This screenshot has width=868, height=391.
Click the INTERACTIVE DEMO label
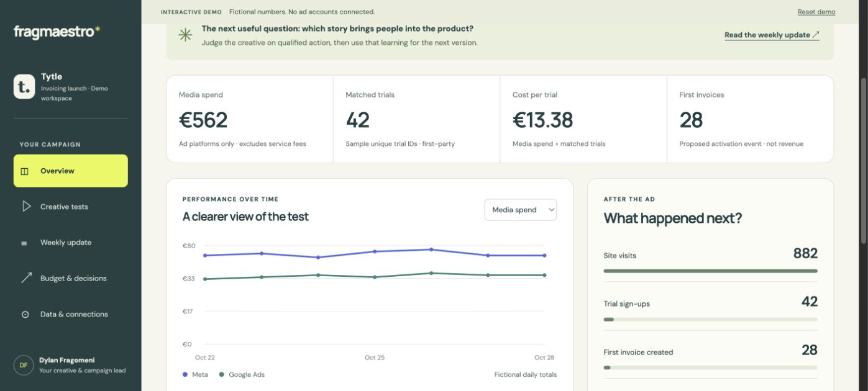tap(191, 12)
